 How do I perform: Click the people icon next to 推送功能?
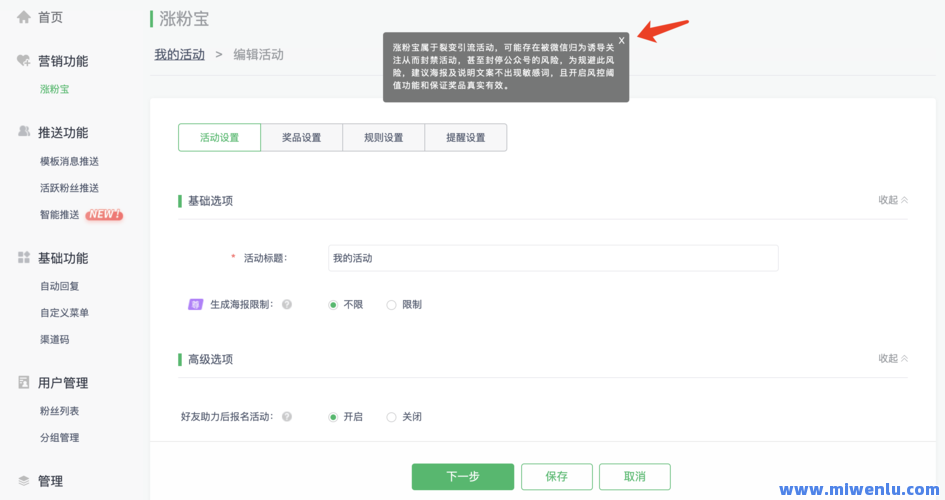tap(24, 131)
